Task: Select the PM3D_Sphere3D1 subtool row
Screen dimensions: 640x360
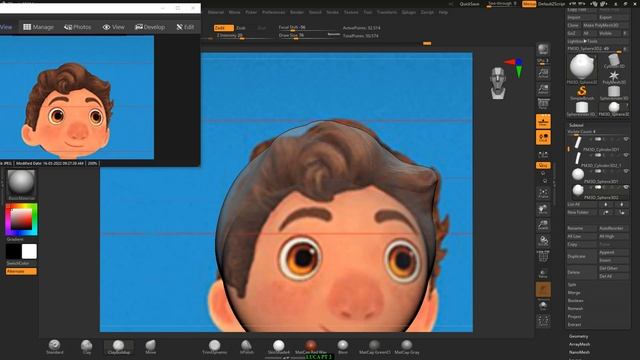Action: (598, 176)
